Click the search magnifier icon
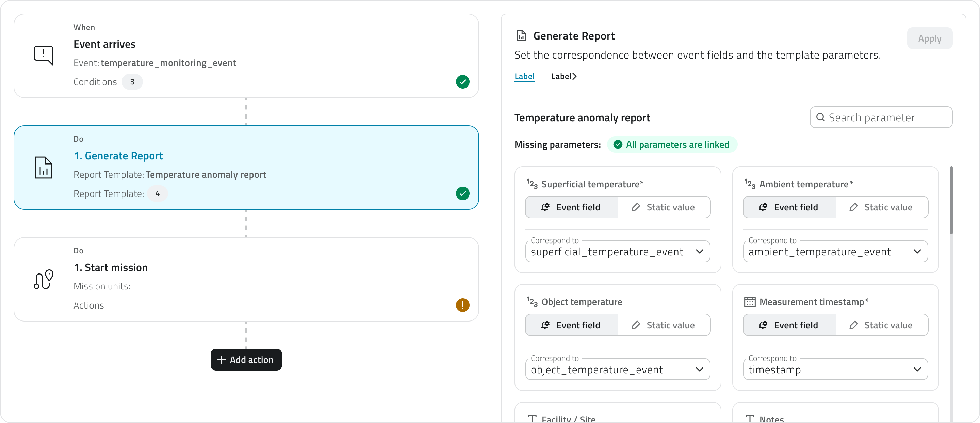The image size is (980, 423). coord(821,117)
